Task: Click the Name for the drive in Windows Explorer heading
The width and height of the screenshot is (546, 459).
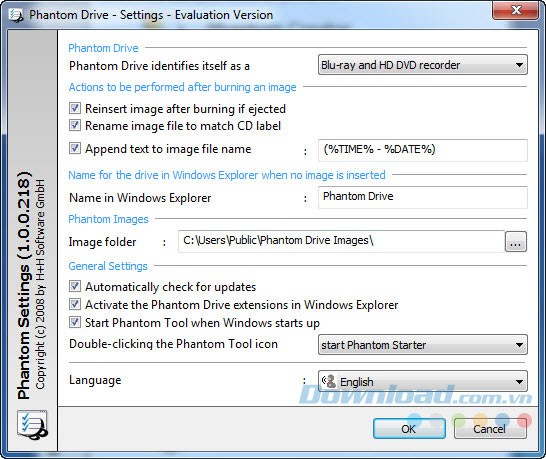Action: [x=227, y=175]
